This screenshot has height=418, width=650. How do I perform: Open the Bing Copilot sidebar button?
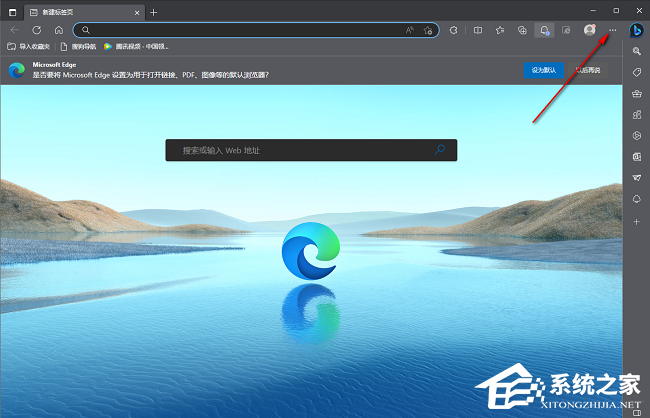636,30
